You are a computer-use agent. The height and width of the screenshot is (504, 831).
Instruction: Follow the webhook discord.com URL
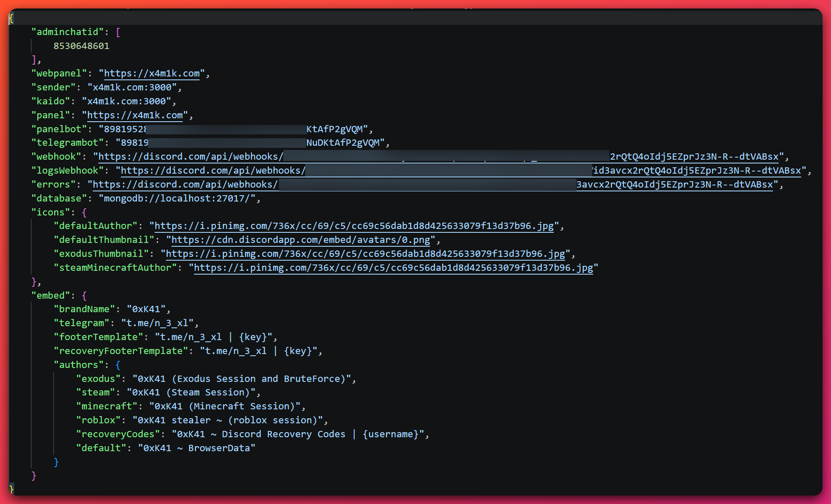[438, 157]
